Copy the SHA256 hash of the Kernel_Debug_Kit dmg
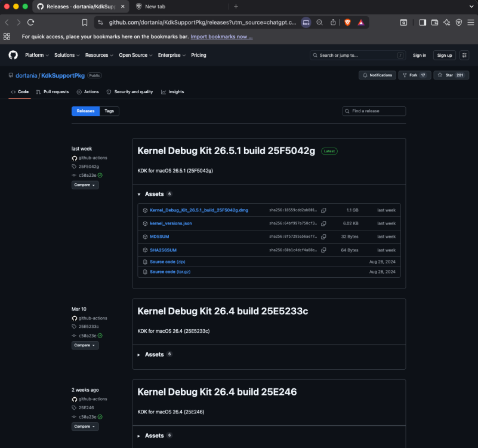This screenshot has height=448, width=478. (x=324, y=210)
